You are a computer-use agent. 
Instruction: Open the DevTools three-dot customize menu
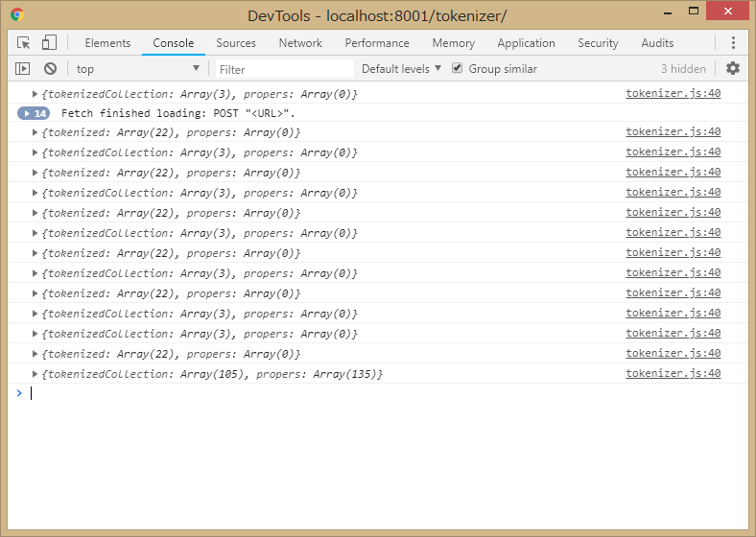coord(733,43)
